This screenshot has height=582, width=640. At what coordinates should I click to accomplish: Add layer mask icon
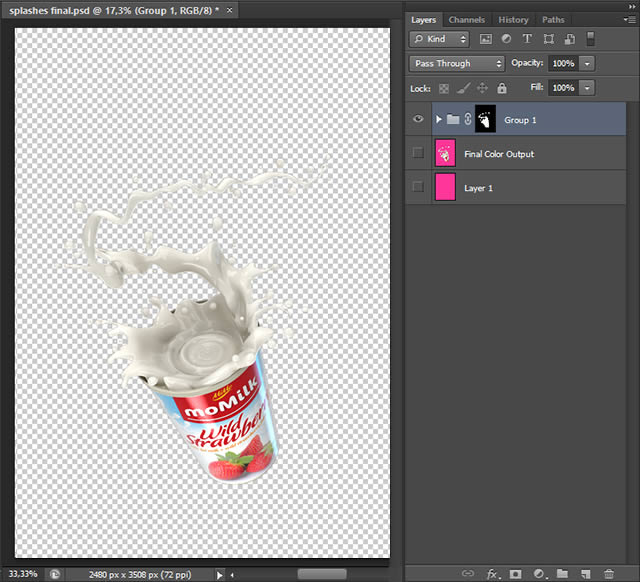[x=515, y=574]
